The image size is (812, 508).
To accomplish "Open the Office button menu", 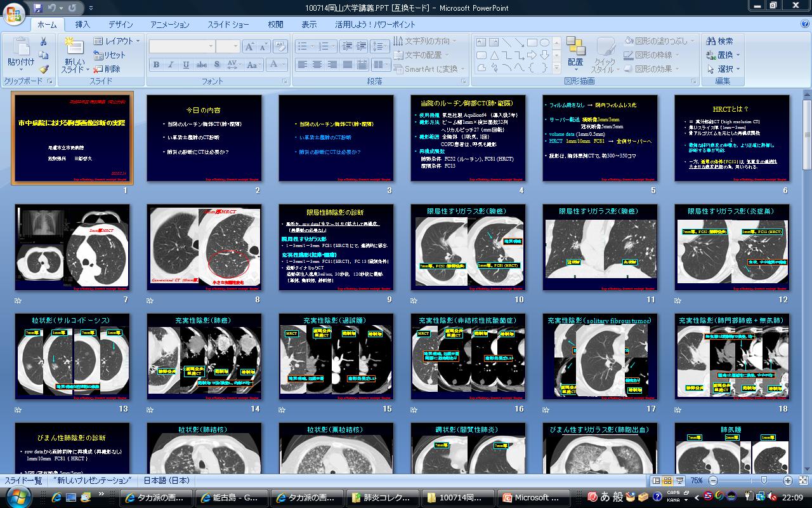I will (15, 13).
